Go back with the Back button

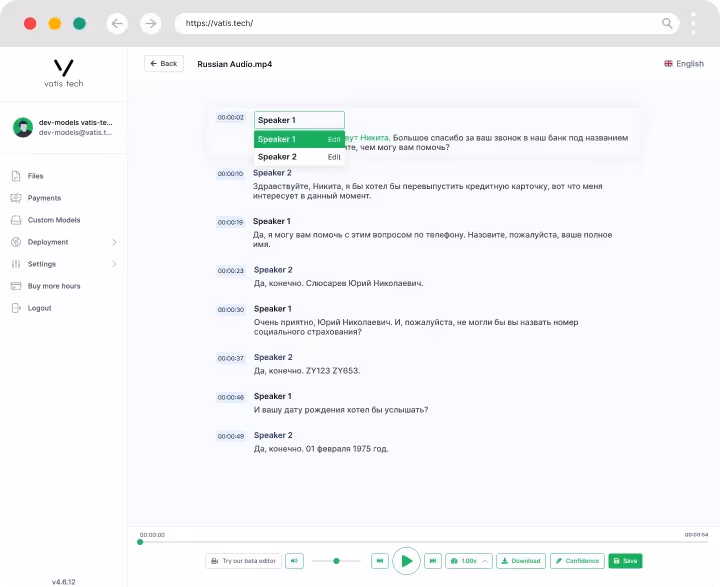(x=164, y=63)
